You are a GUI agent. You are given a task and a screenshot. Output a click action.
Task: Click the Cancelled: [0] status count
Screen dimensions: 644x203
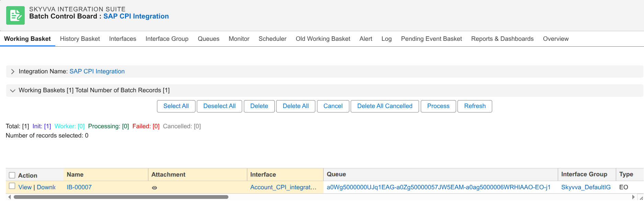tap(182, 126)
